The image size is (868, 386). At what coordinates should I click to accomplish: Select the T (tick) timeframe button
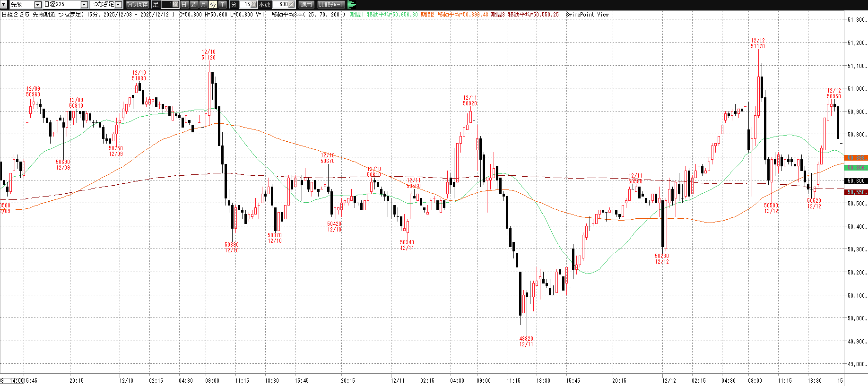pyautogui.click(x=222, y=5)
